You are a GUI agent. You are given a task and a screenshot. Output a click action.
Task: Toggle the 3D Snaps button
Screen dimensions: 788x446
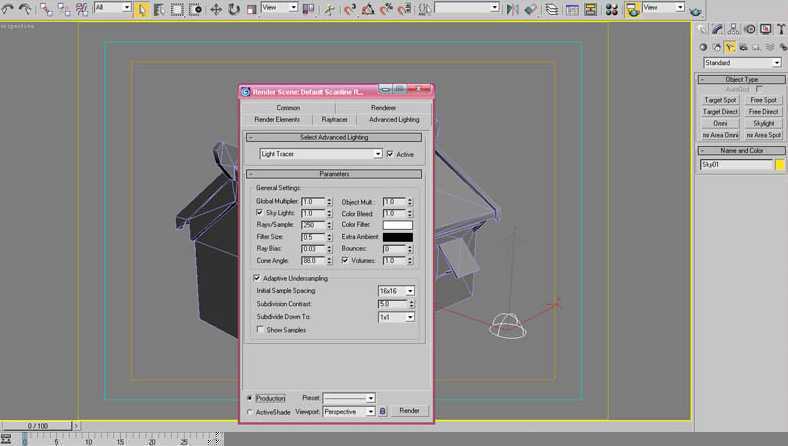[350, 9]
